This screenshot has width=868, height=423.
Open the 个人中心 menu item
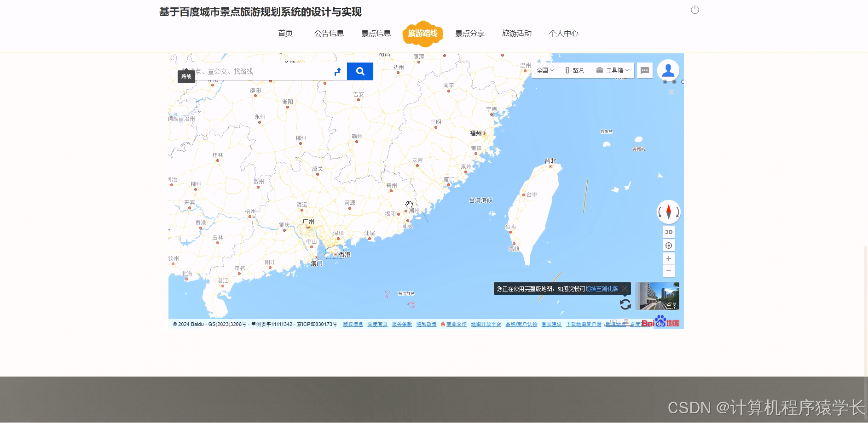click(x=564, y=33)
